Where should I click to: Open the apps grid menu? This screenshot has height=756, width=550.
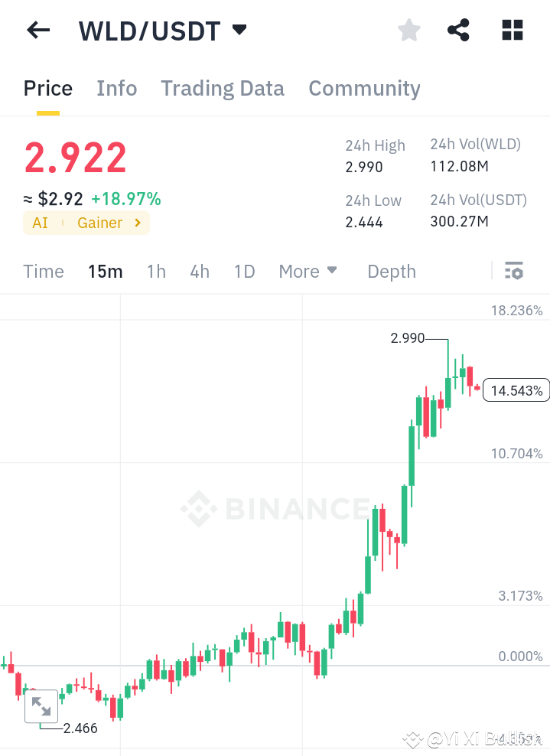click(511, 30)
